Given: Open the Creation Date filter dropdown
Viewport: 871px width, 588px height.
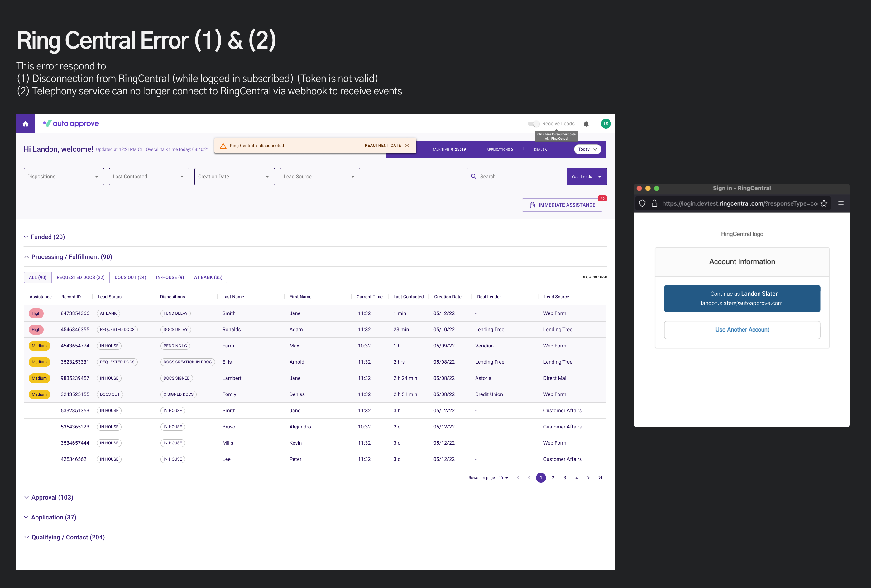Looking at the screenshot, I should coord(235,176).
